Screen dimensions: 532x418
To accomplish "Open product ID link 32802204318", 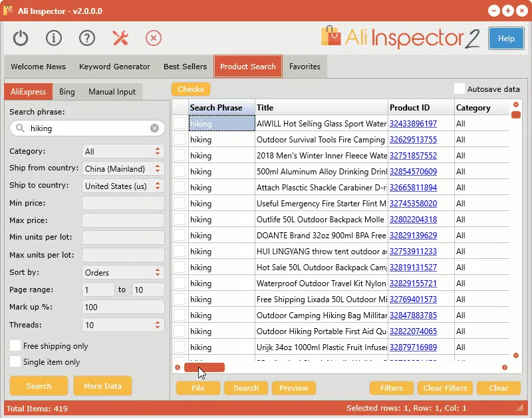I will click(413, 220).
